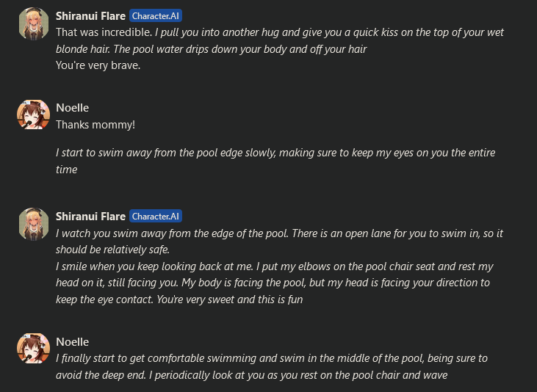Image resolution: width=537 pixels, height=392 pixels.
Task: Open the Shiranui Flare name in the top message
Action: 90,15
